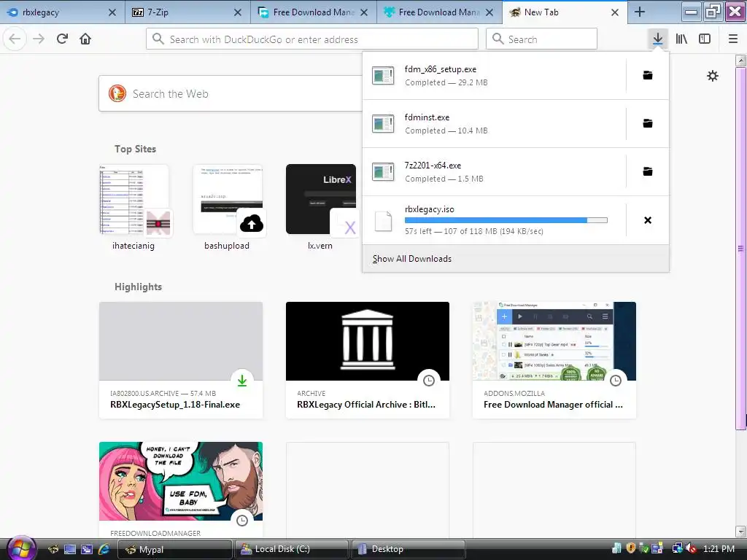The width and height of the screenshot is (747, 560).
Task: Click the Top Sites section heading
Action: [x=135, y=149]
